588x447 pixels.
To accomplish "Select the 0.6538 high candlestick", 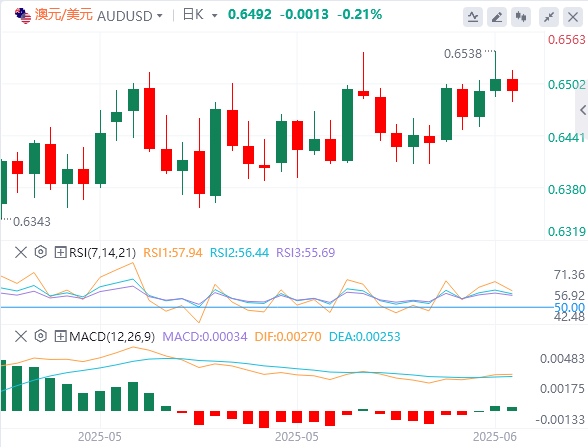I will [x=495, y=74].
